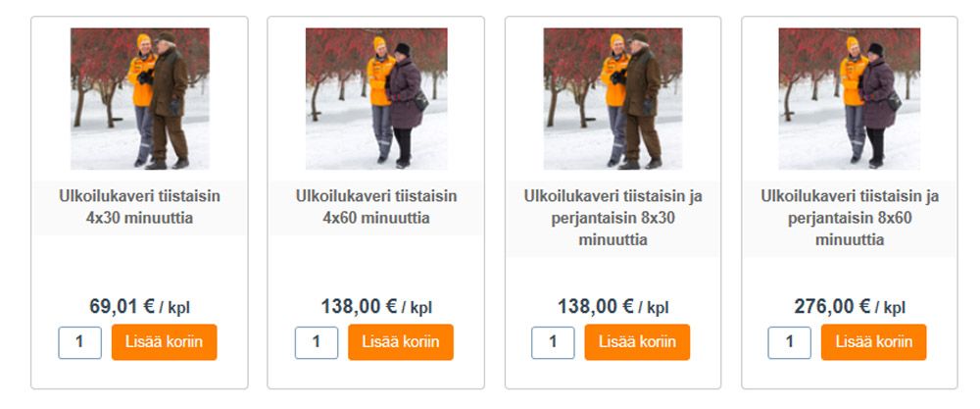Viewport: 980px width, 409px height.
Task: Add the 276,00 € product using Lisää koriin
Action: click(874, 342)
